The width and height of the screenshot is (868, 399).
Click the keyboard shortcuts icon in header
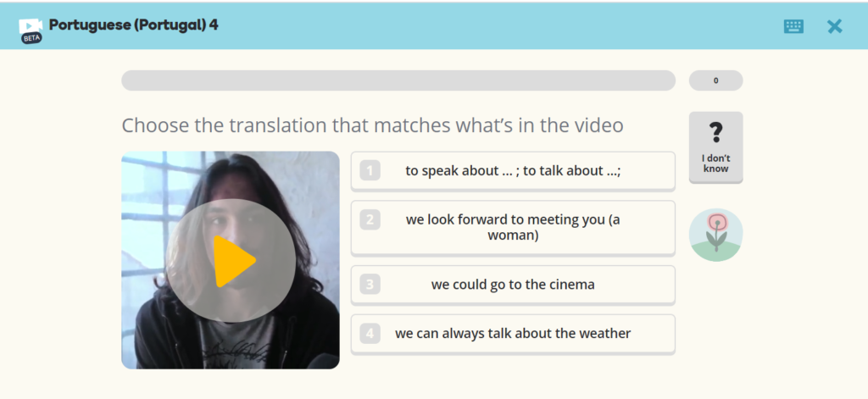(793, 26)
